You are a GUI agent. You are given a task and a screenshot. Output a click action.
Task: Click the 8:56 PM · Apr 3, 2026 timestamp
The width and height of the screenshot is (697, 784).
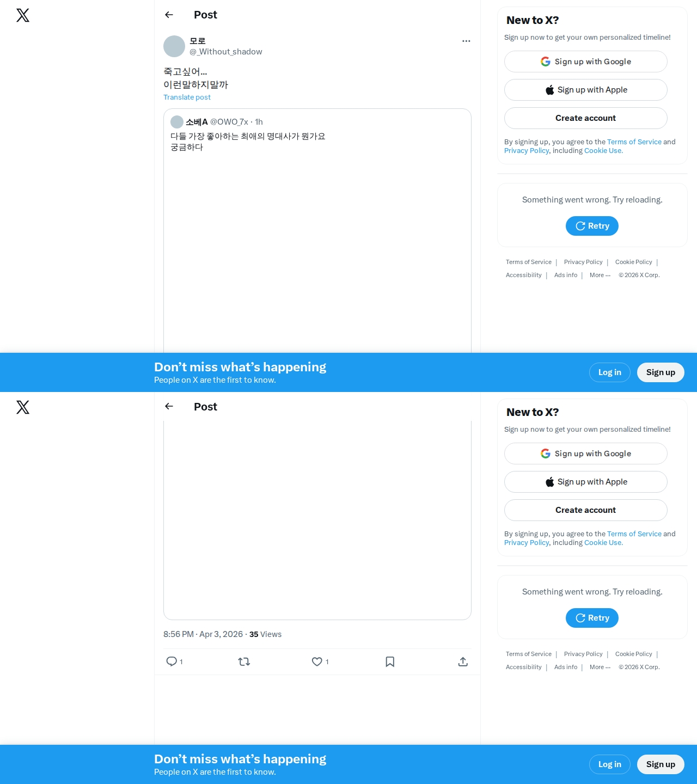[x=203, y=634]
